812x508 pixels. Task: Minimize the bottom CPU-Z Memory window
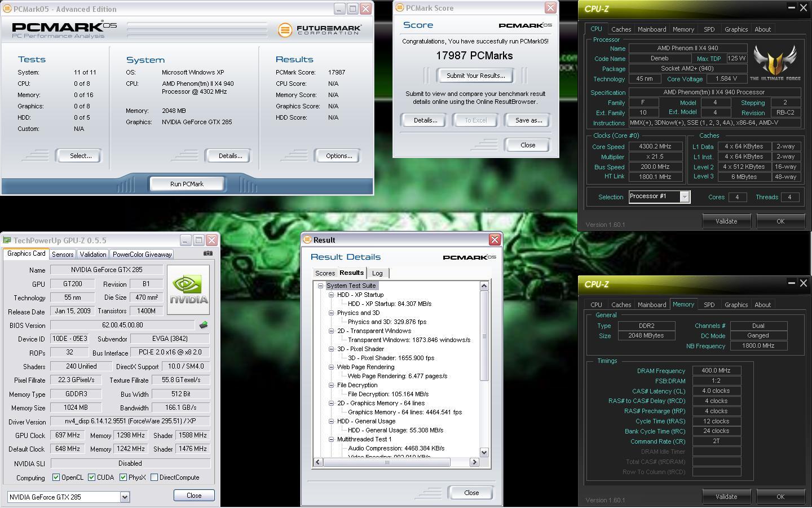[791, 283]
